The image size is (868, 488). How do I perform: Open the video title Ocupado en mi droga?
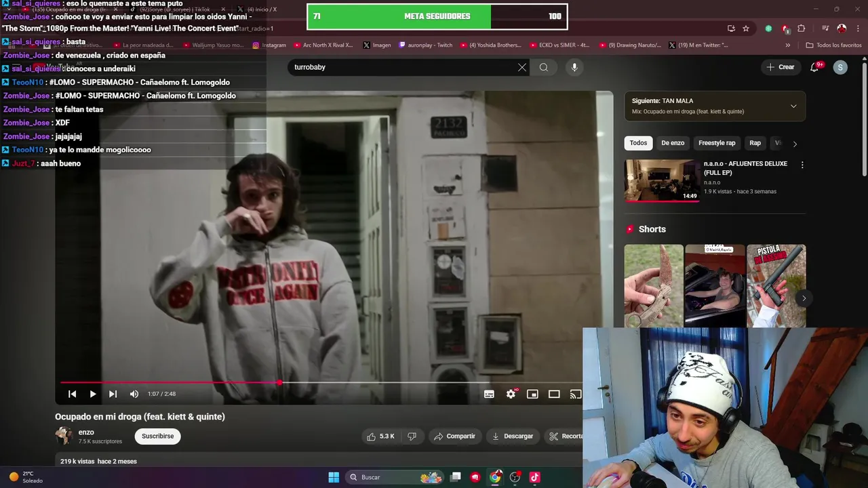point(140,417)
